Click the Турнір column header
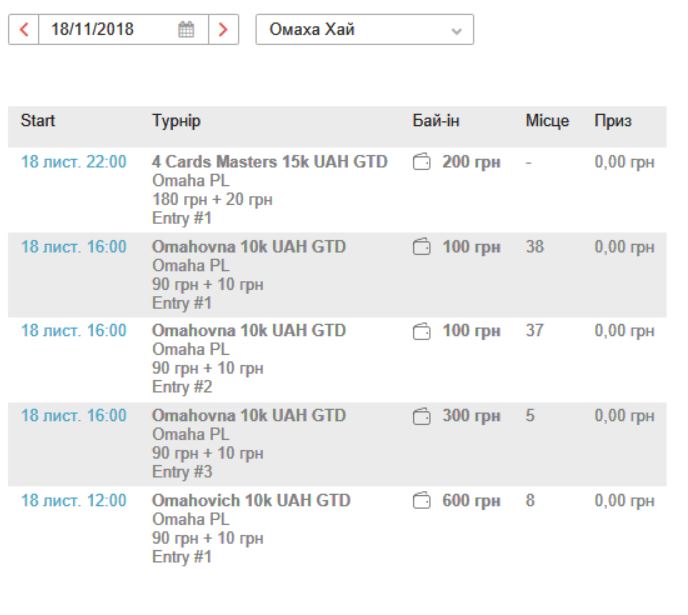Screen dimensions: 688x615 click(176, 121)
